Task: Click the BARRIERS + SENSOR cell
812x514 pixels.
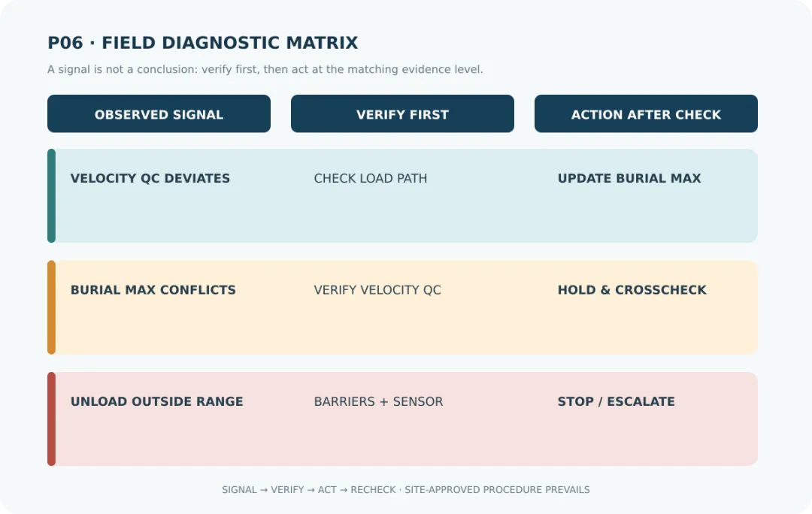Action: point(378,402)
